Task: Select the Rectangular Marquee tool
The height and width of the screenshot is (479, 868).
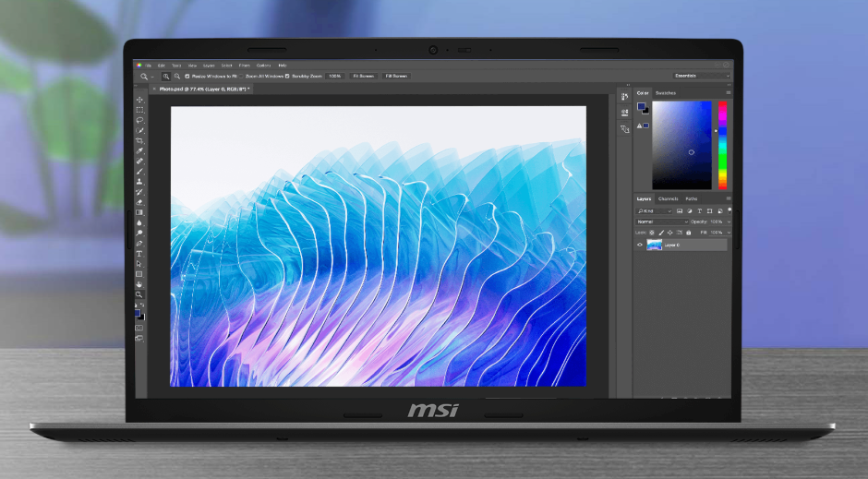Action: tap(139, 110)
